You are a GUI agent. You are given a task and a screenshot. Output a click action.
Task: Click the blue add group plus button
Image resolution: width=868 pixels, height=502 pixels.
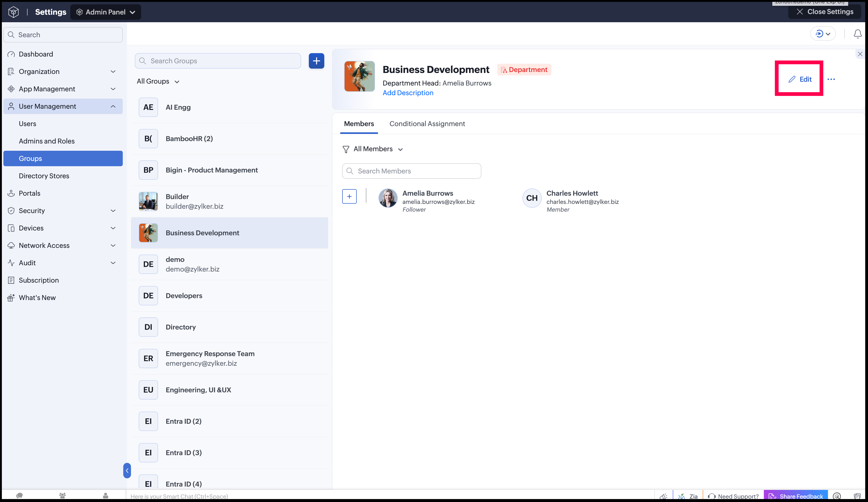(x=316, y=61)
